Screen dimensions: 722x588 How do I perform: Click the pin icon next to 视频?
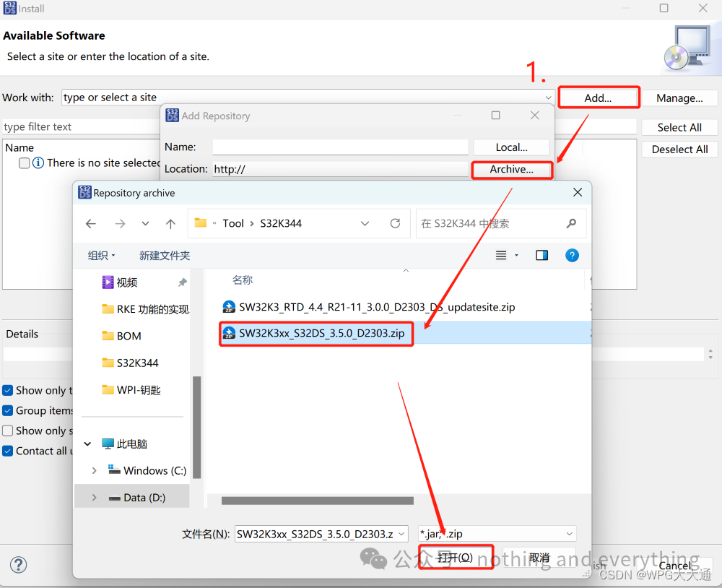coord(183,282)
